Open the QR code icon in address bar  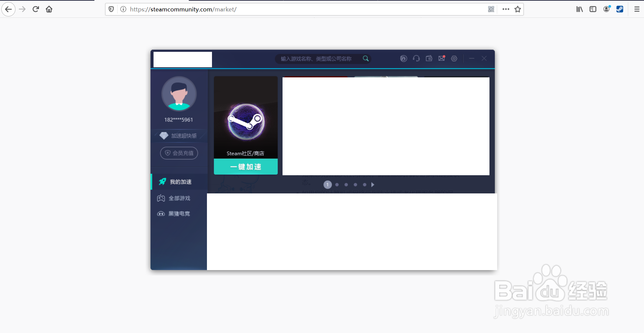[x=491, y=9]
